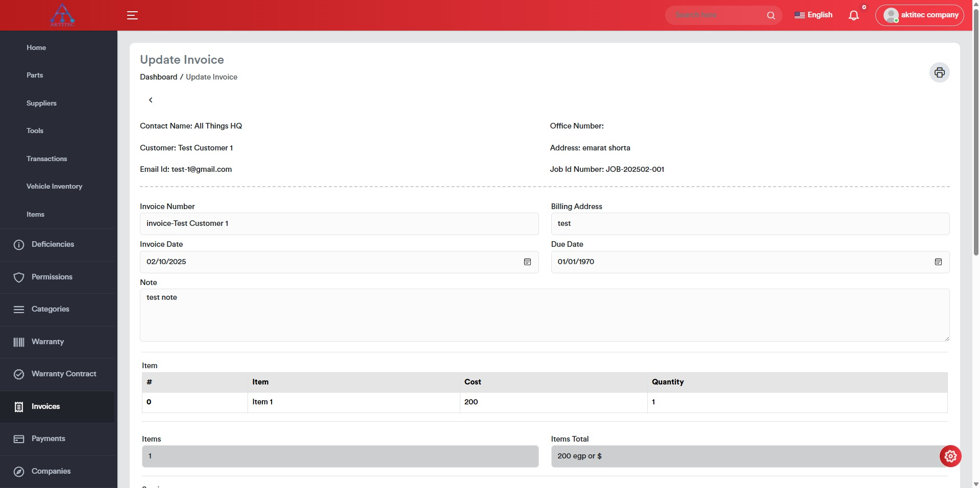Click 'Customer: Test Customer 1' text
Screen dimensions: 980x488
(186, 148)
